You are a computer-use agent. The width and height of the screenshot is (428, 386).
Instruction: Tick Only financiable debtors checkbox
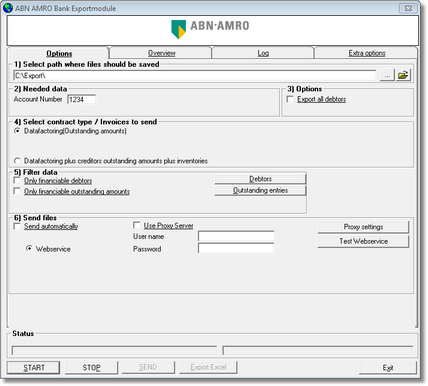click(x=17, y=181)
